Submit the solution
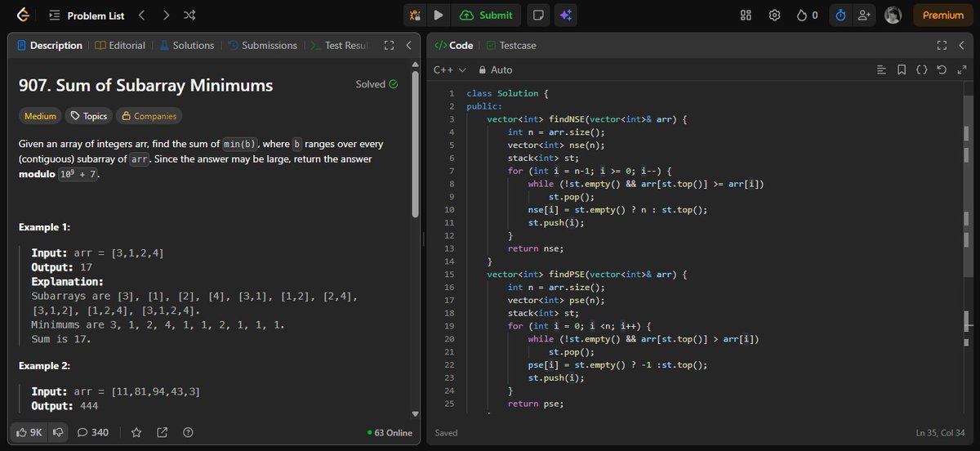Image resolution: width=980 pixels, height=451 pixels. coord(487,15)
